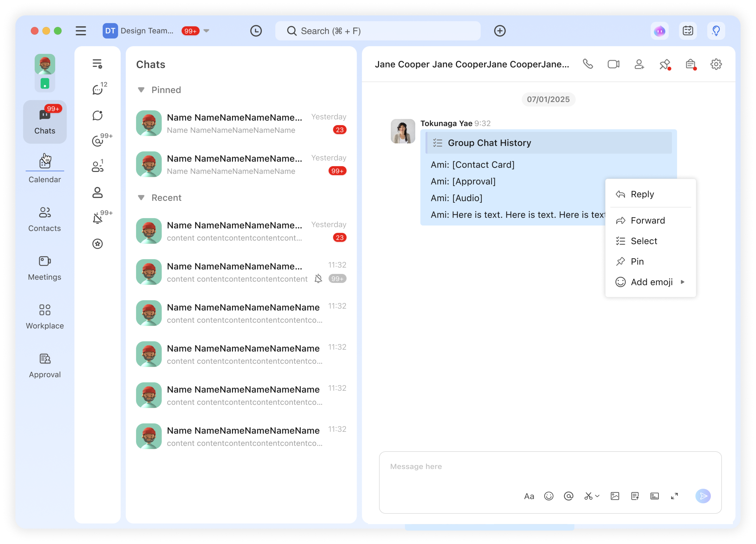Image resolution: width=756 pixels, height=544 pixels.
Task: Click the add member icon in header
Action: coord(639,64)
